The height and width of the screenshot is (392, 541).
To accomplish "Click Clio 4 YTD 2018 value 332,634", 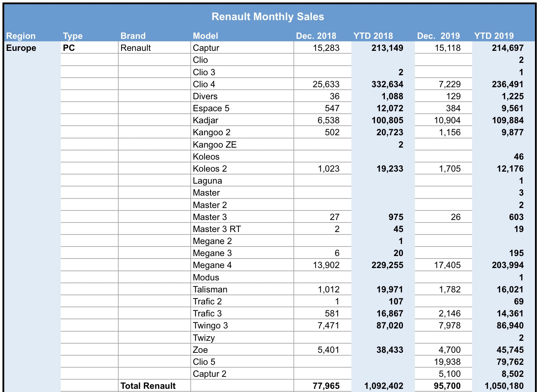I will point(387,84).
